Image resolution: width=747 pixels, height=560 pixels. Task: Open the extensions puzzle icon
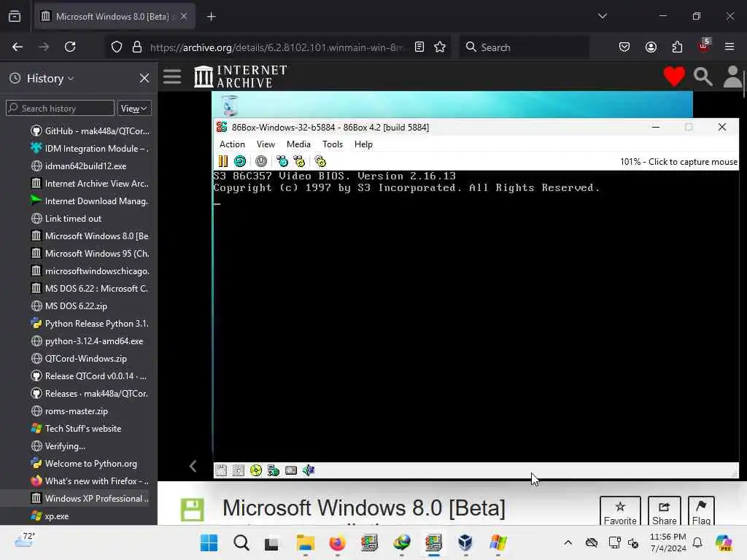(677, 47)
